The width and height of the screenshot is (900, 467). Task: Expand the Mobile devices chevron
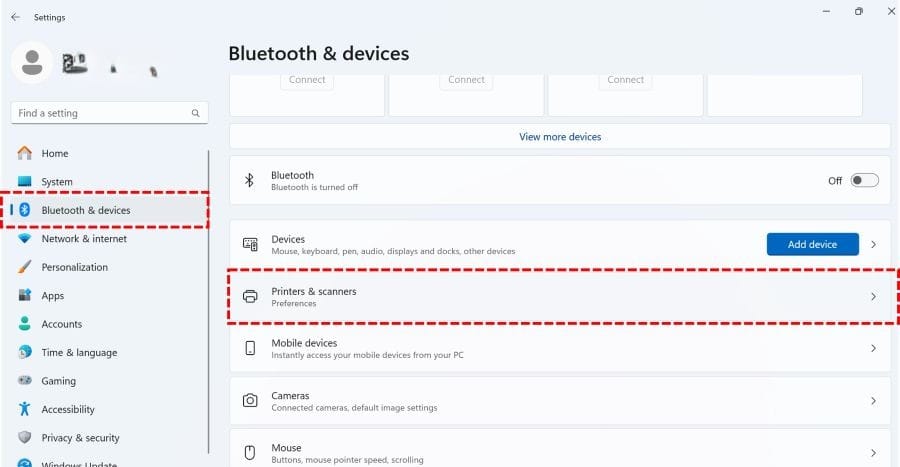873,349
